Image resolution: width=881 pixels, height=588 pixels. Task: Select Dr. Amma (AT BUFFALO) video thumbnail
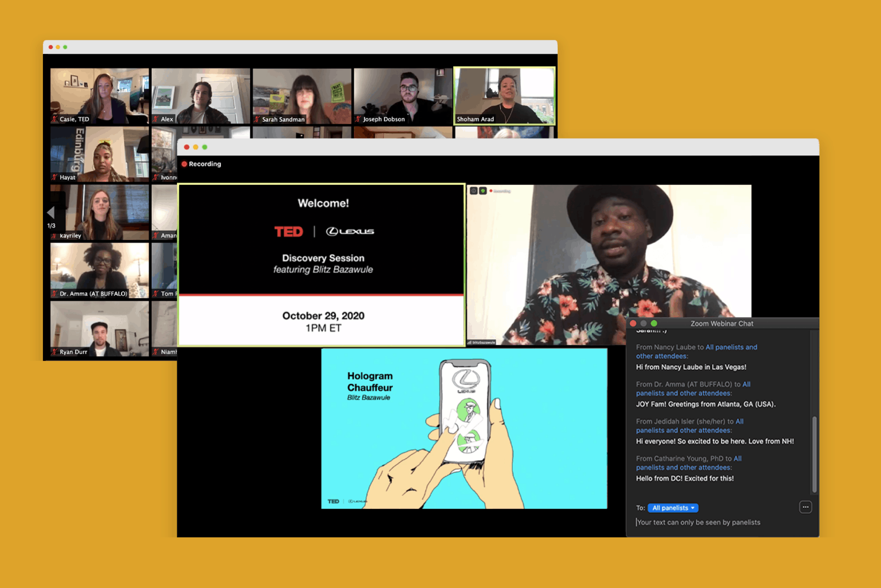click(x=100, y=270)
